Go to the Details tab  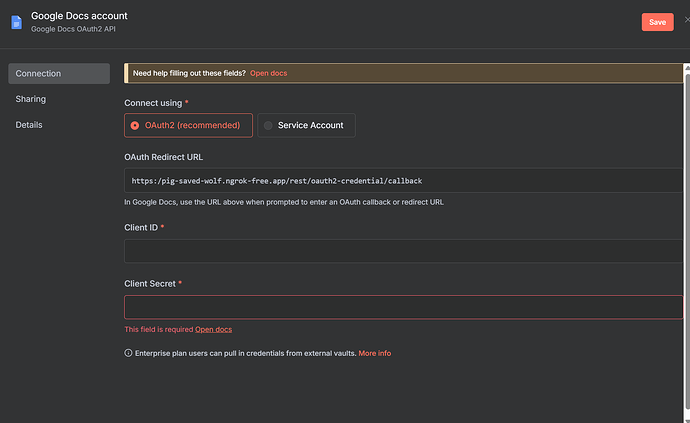coord(29,125)
